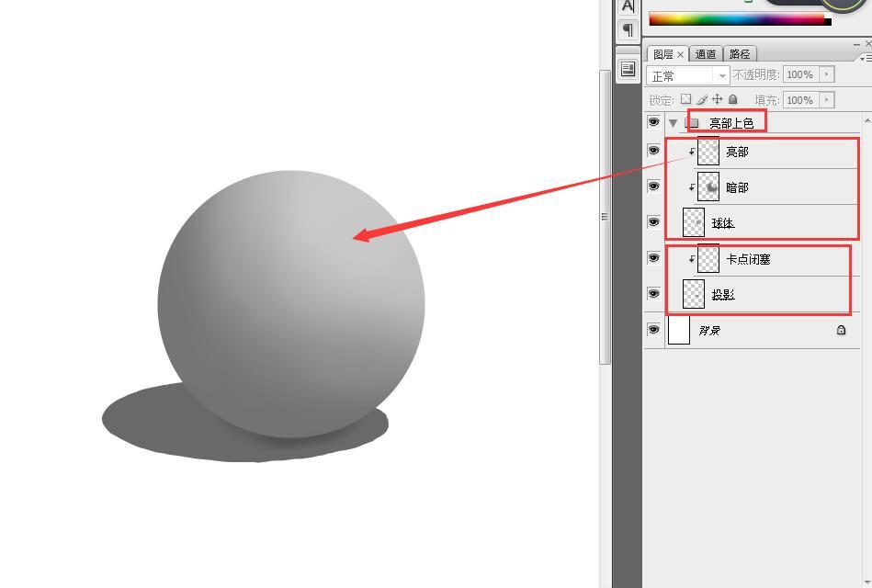872x588 pixels.
Task: Click the lock all padlock icon
Action: pos(733,99)
